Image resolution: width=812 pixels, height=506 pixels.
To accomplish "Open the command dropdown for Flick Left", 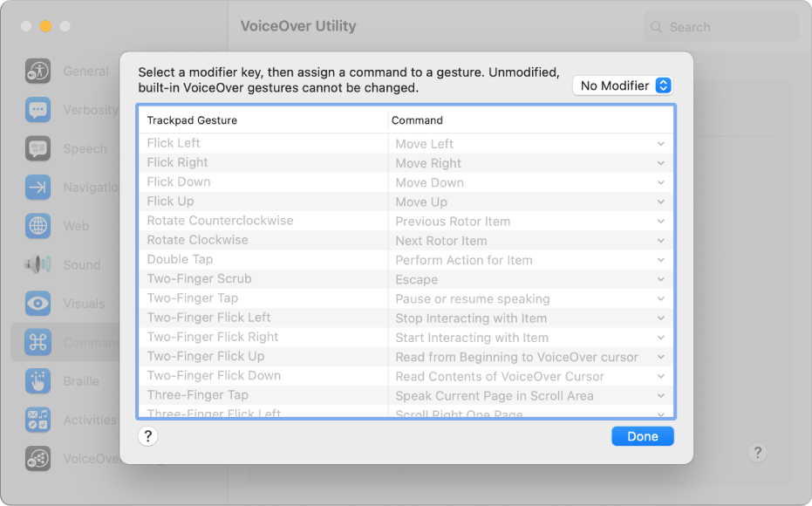I will click(660, 143).
